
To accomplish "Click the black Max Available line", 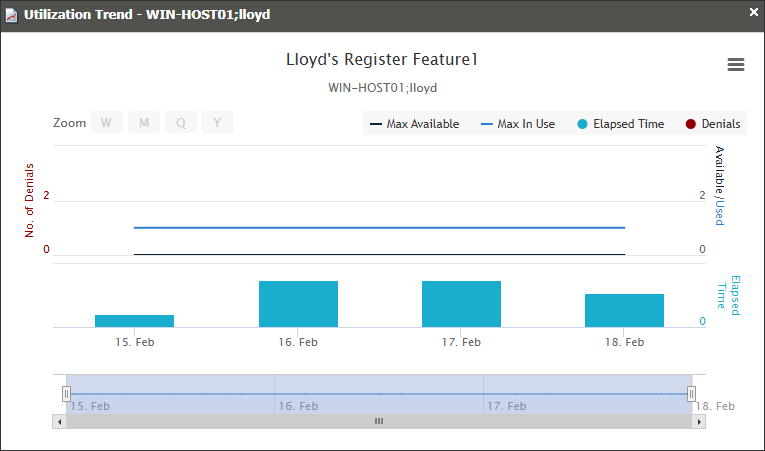I will pos(380,254).
